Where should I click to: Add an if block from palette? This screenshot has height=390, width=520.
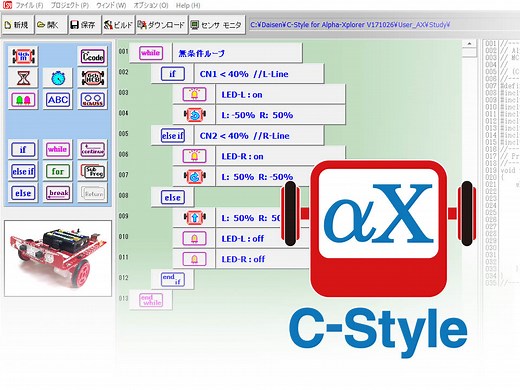pyautogui.click(x=23, y=149)
